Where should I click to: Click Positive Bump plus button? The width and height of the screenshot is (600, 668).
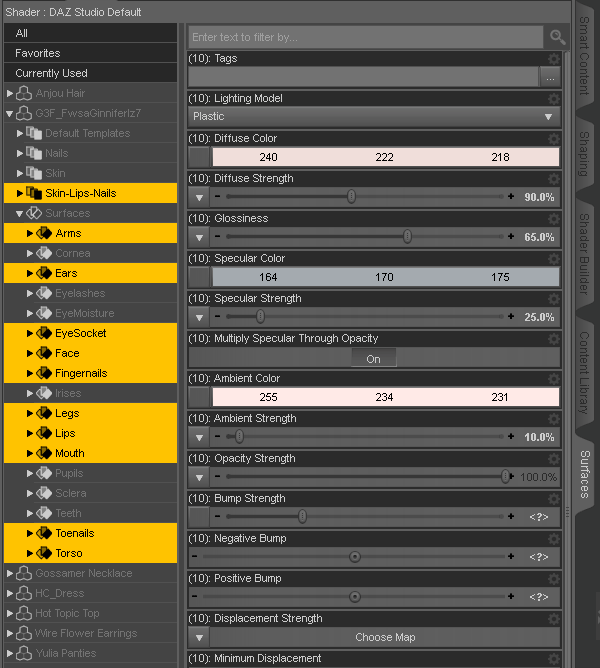pyautogui.click(x=511, y=596)
